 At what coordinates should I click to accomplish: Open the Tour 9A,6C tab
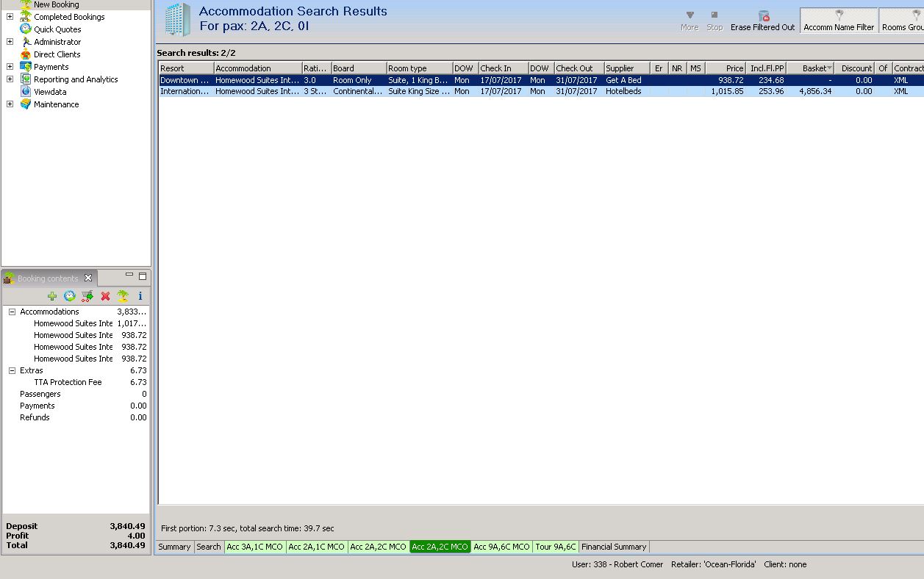(556, 547)
